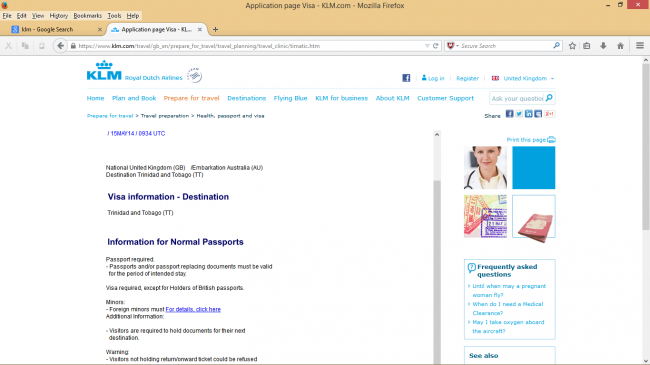Open the Help menu
Viewport: 650px width, 365px height.
(133, 16)
